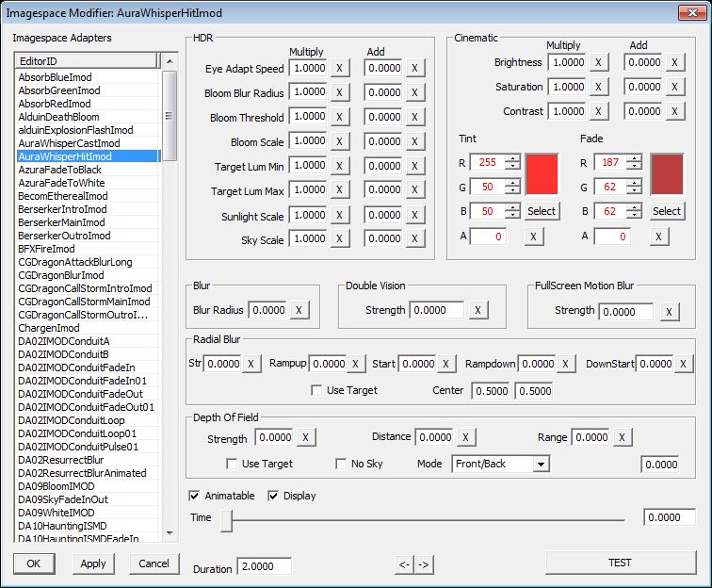Click Tint B value spinner arrows
Viewport: 712px width, 588px height.
[x=512, y=211]
